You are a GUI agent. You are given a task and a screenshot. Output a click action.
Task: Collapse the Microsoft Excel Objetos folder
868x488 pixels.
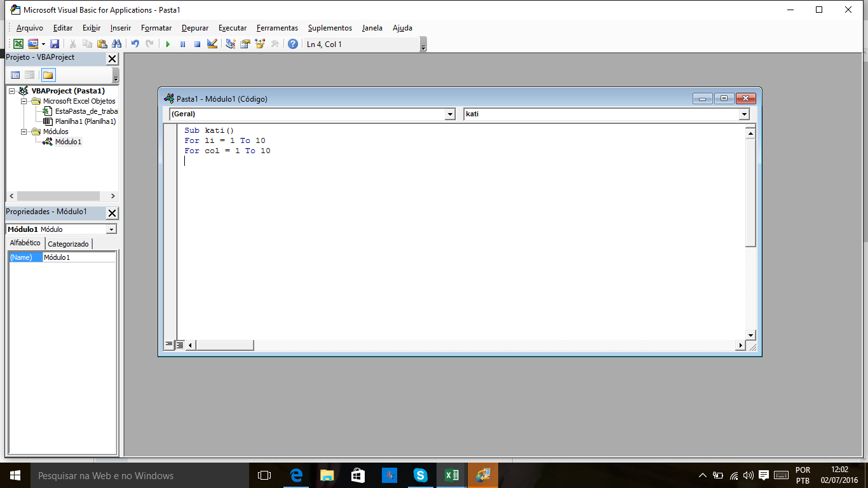point(24,101)
